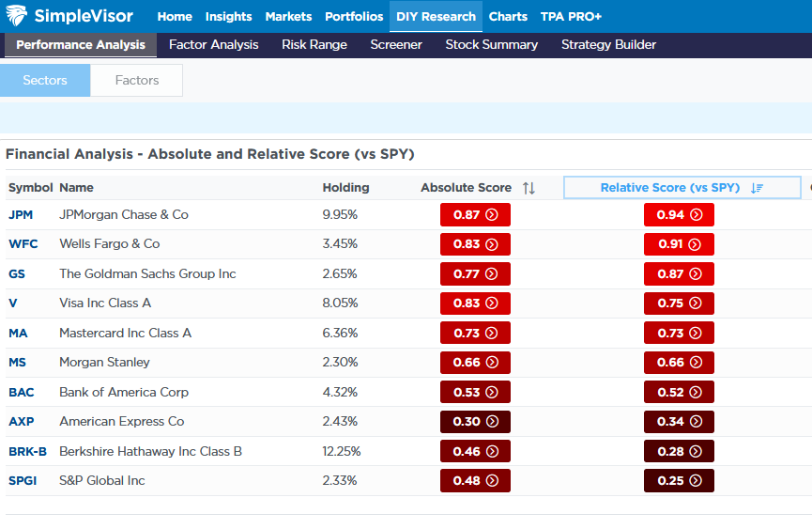Open the Stock Summary tab
The width and height of the screenshot is (812, 529).
click(492, 45)
